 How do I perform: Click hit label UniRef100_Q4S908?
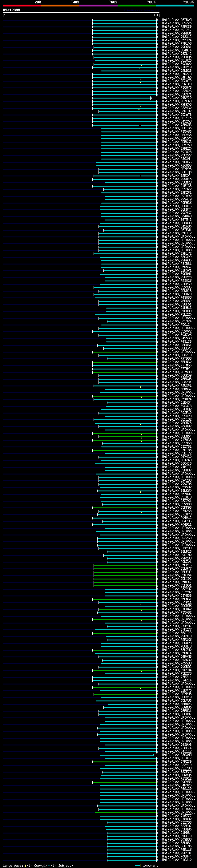click(x=176, y=745)
